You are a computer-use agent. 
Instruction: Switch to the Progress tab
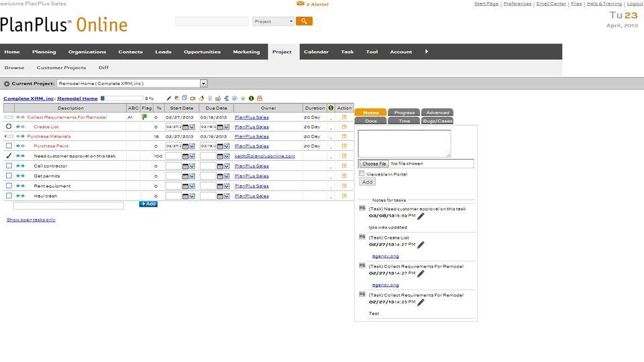click(x=404, y=113)
